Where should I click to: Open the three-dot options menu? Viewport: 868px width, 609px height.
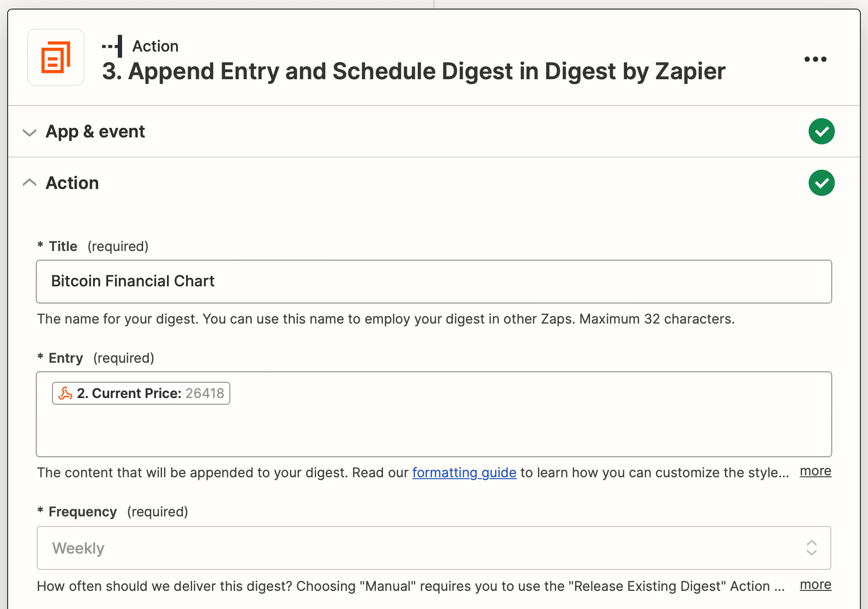(x=815, y=59)
